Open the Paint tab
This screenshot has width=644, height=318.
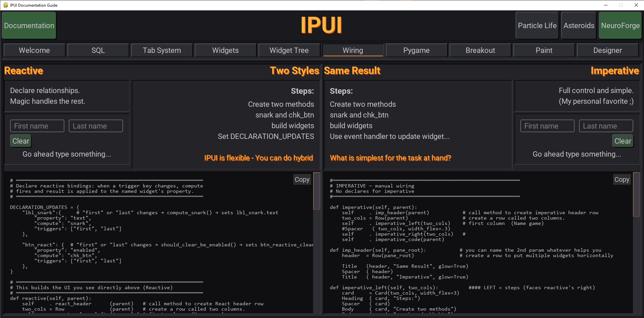tap(544, 50)
